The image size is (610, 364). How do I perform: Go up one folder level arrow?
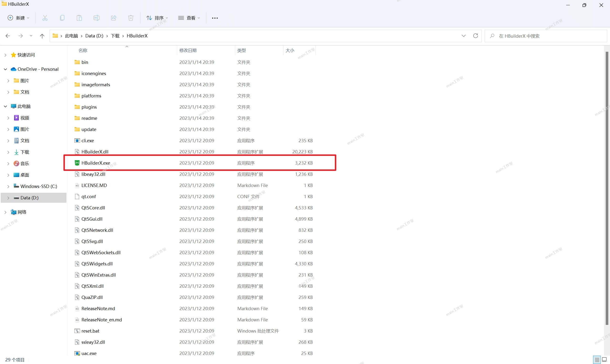click(42, 36)
